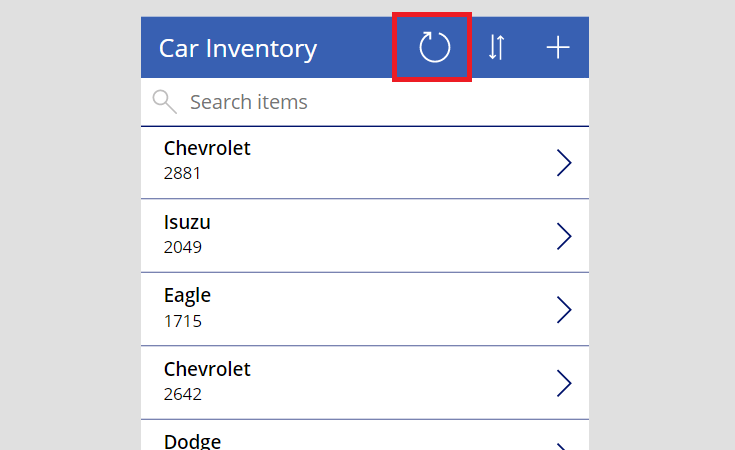Click the 2881 subtitle number

tap(182, 173)
